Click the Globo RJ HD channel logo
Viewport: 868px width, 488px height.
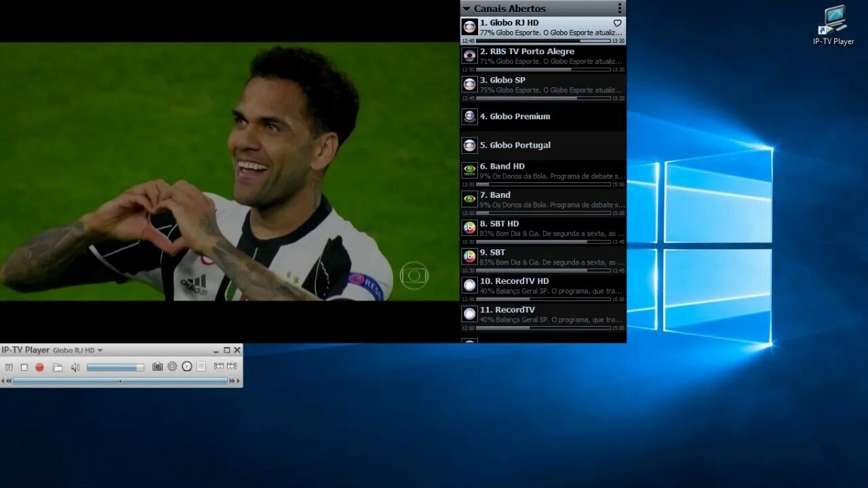469,27
